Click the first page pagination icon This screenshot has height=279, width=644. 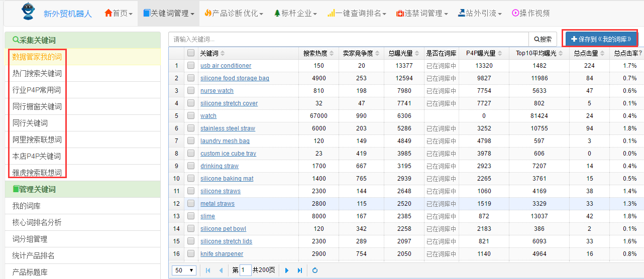(208, 270)
